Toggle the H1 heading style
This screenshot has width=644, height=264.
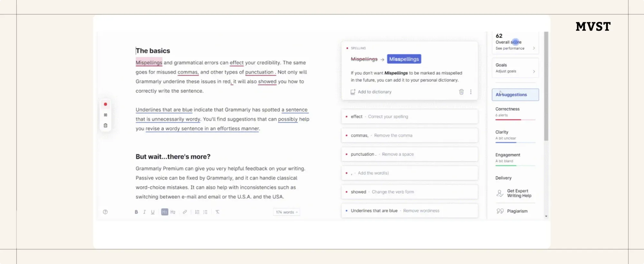[165, 212]
